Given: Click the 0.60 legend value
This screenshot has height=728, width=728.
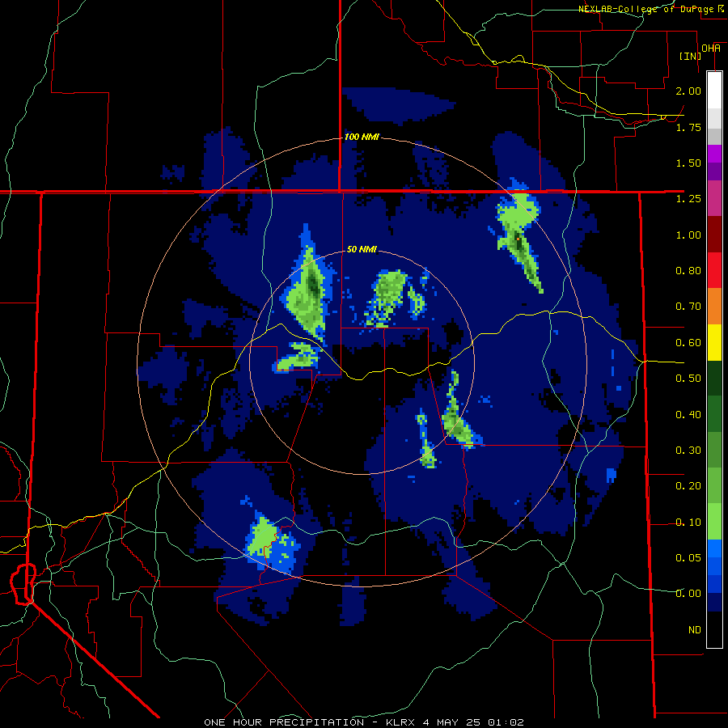Looking at the screenshot, I should [x=688, y=343].
